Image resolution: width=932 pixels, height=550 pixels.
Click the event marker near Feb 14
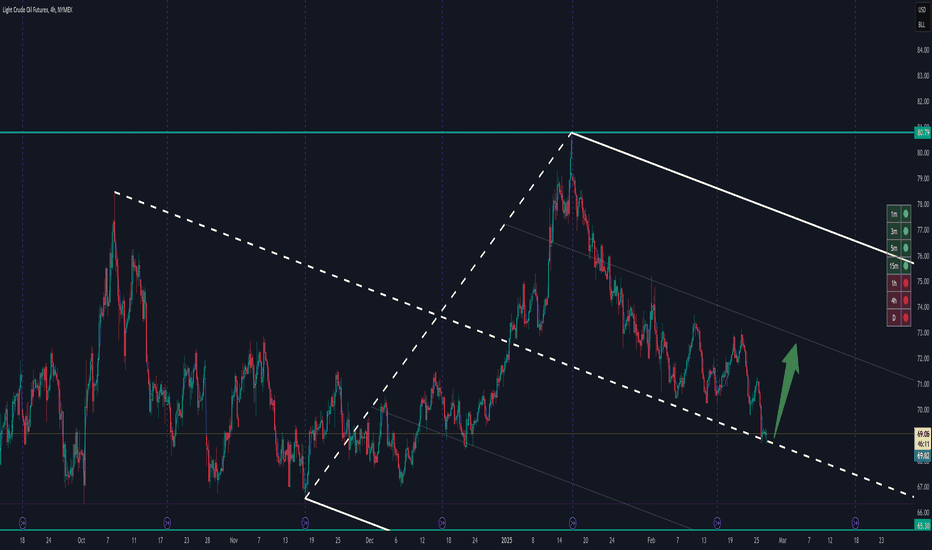(x=717, y=523)
